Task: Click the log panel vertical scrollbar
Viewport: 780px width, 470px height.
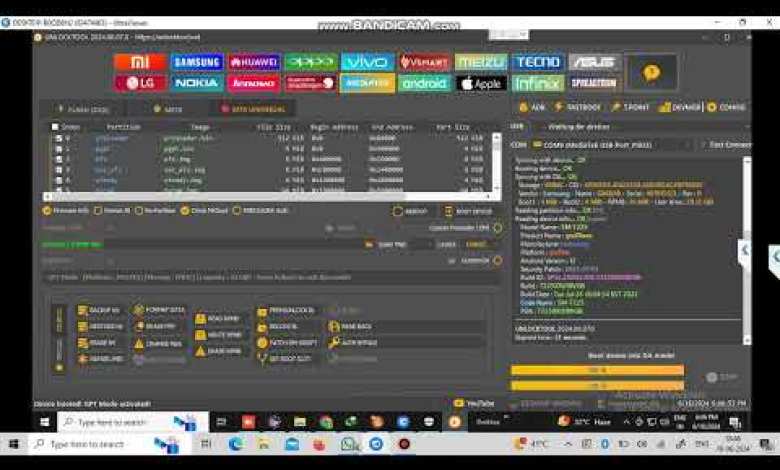Action: 747,251
